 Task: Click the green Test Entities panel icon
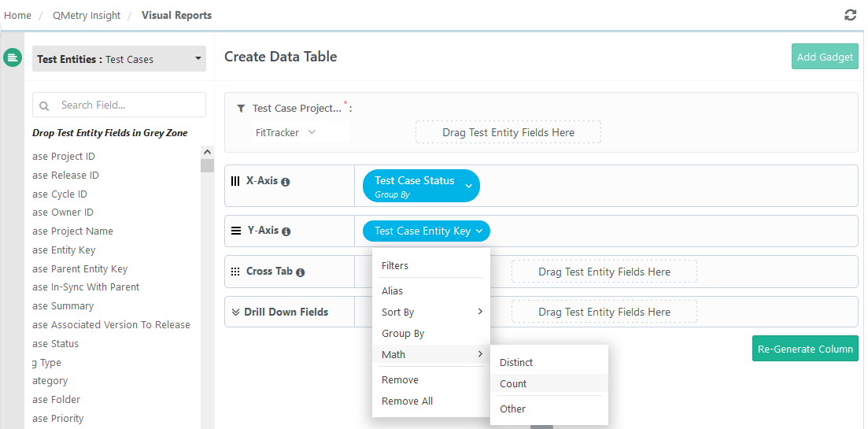[12, 57]
